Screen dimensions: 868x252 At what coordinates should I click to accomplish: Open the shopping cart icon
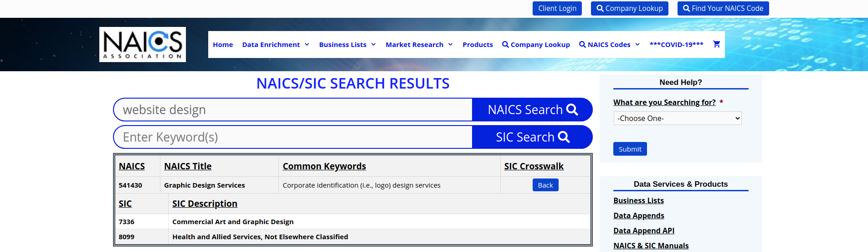point(716,44)
